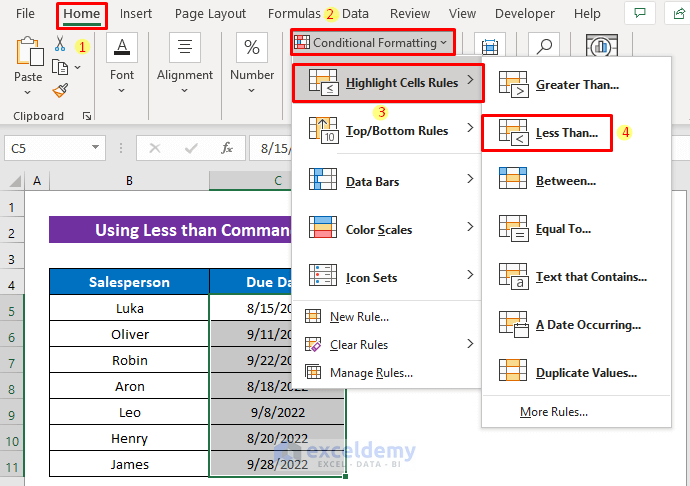The height and width of the screenshot is (486, 690).
Task: Expand Clear Rules submenu
Action: point(387,345)
